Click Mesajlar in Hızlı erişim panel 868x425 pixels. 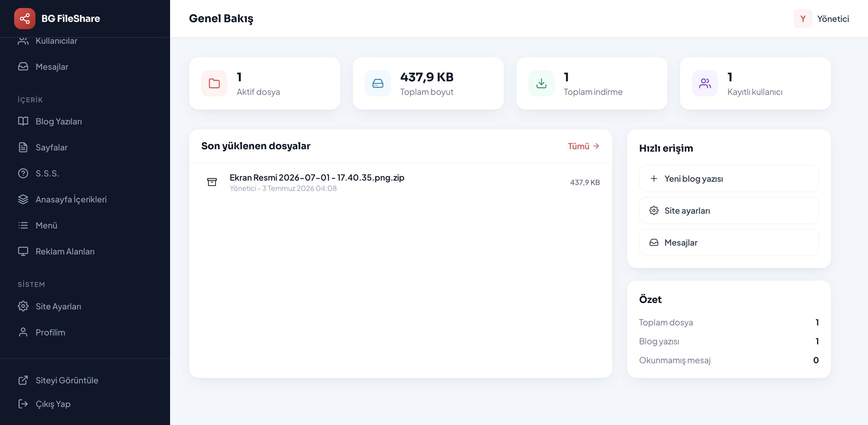[729, 243]
